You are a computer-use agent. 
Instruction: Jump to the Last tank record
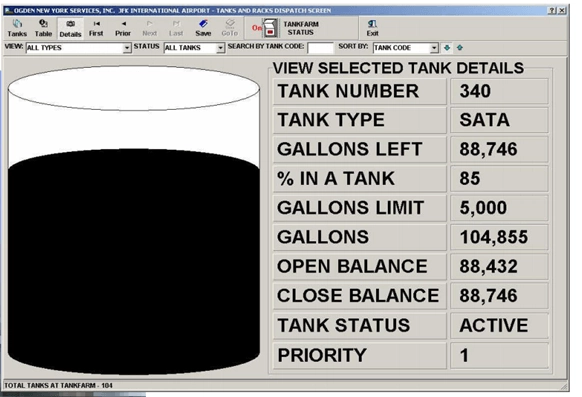176,29
